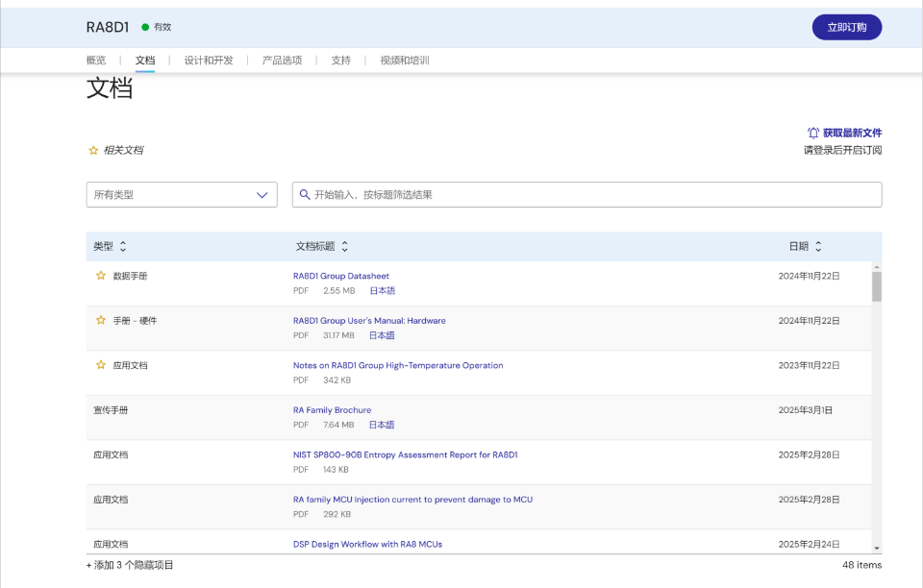Click the document list scrollbar thumb
This screenshot has height=588, width=923.
click(877, 286)
